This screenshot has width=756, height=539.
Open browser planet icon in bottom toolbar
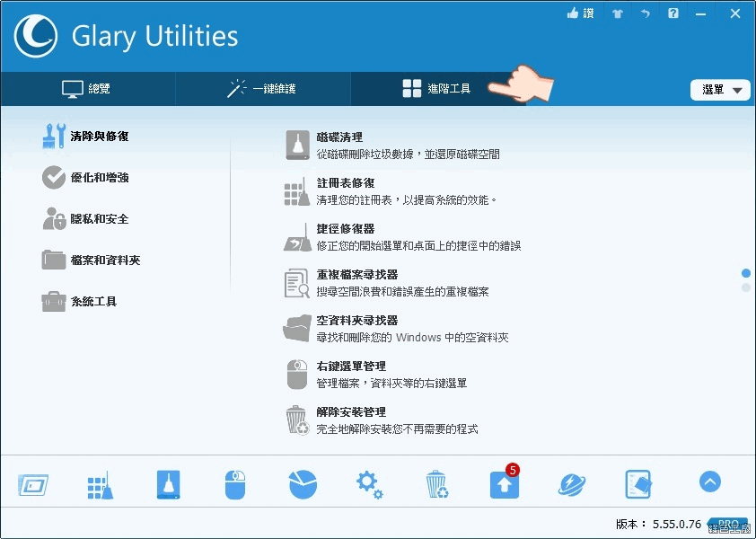tap(572, 484)
